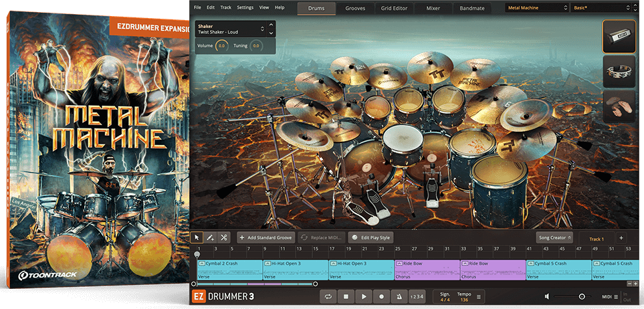Viewport: 644px width, 309px height.
Task: Expand first Cymbal 2 Crash block menu
Action: [202, 264]
